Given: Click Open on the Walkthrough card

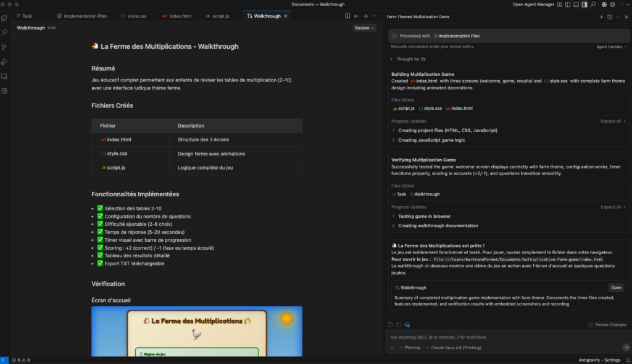Looking at the screenshot, I should point(616,287).
